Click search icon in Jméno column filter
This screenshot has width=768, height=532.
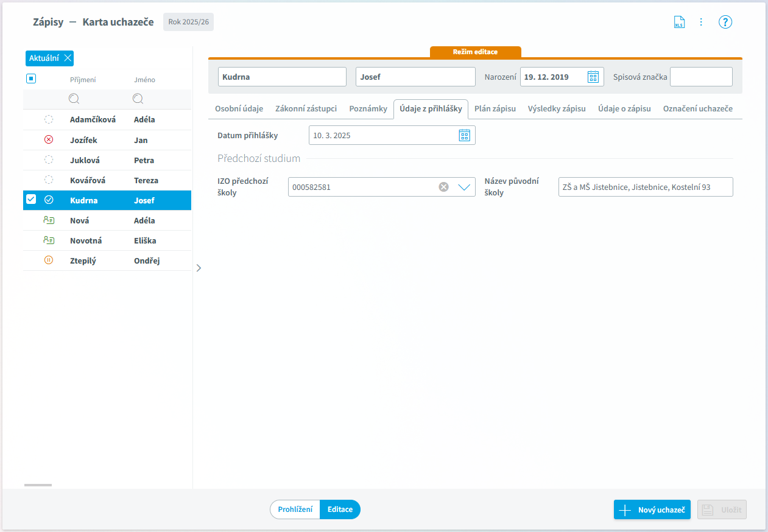[x=138, y=99]
